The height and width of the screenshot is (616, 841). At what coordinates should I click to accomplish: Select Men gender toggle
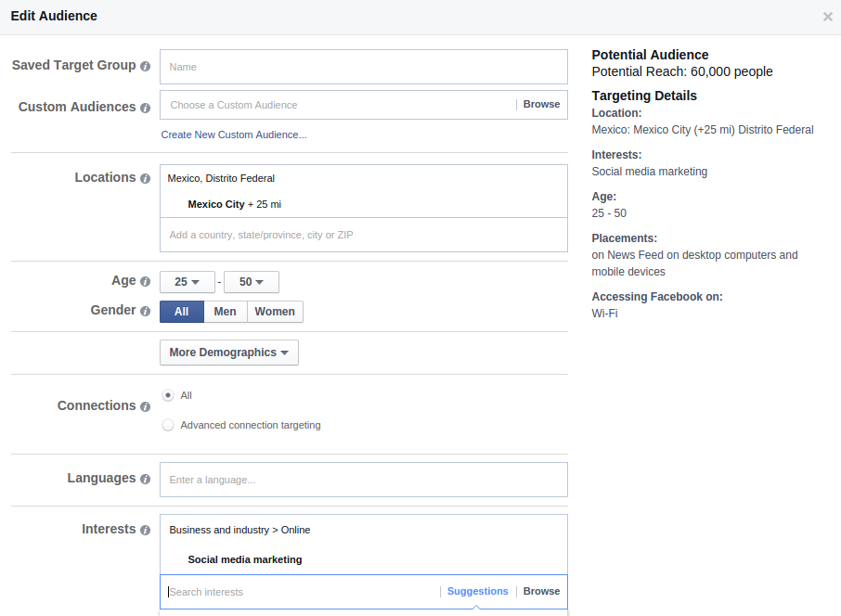click(226, 312)
